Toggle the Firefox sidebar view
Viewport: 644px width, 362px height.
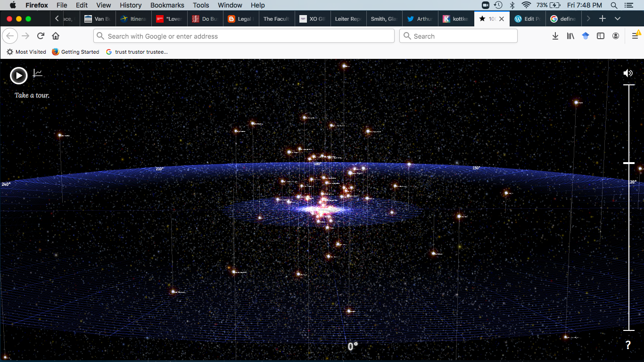pyautogui.click(x=601, y=35)
